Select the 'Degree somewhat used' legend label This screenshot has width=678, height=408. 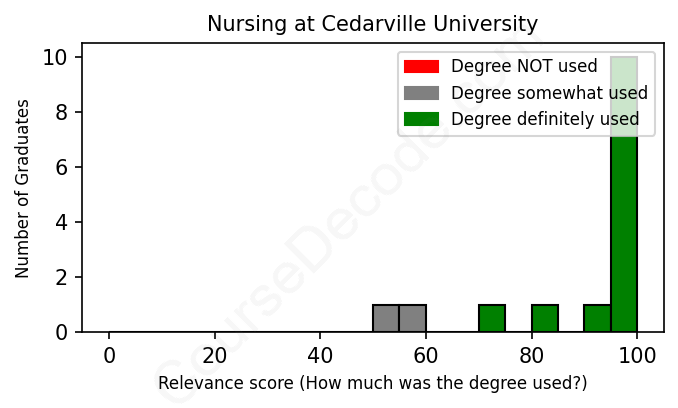549,93
